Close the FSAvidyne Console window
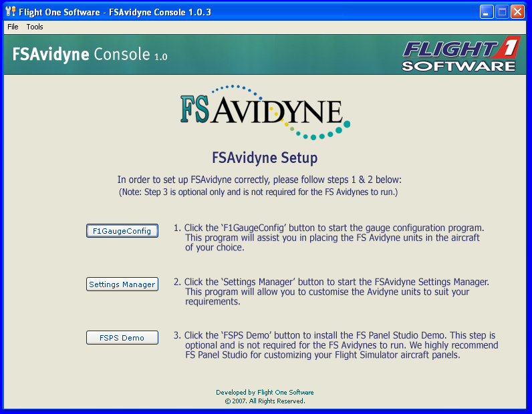The height and width of the screenshot is (414, 532). (x=518, y=12)
